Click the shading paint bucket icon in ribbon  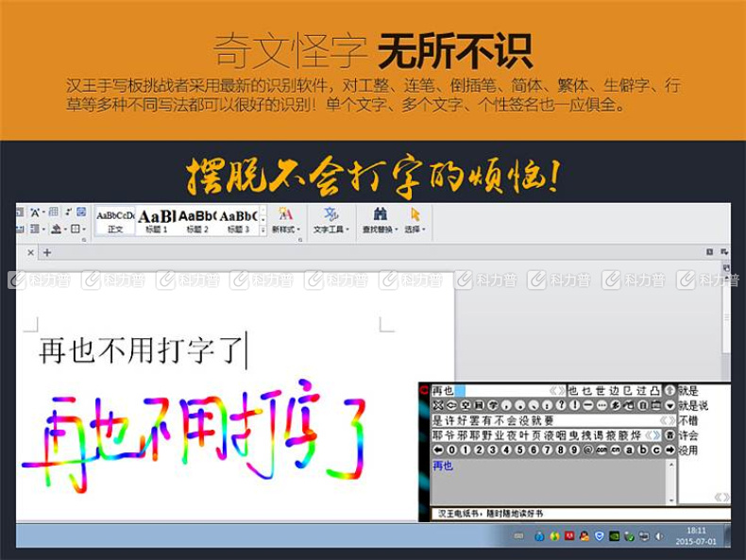tap(56, 229)
